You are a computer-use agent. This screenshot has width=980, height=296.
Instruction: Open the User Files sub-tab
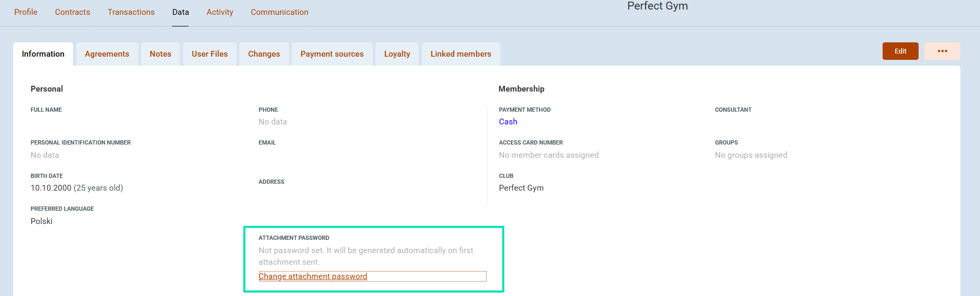(x=210, y=54)
